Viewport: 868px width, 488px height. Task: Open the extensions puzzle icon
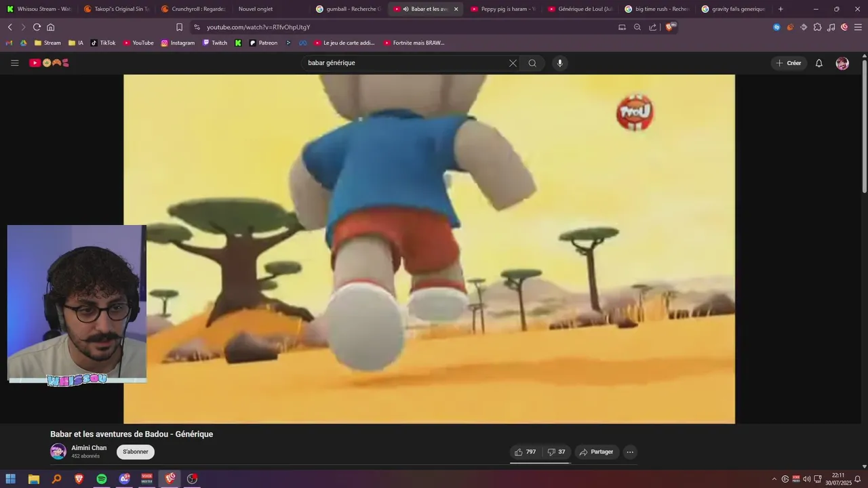click(x=817, y=27)
